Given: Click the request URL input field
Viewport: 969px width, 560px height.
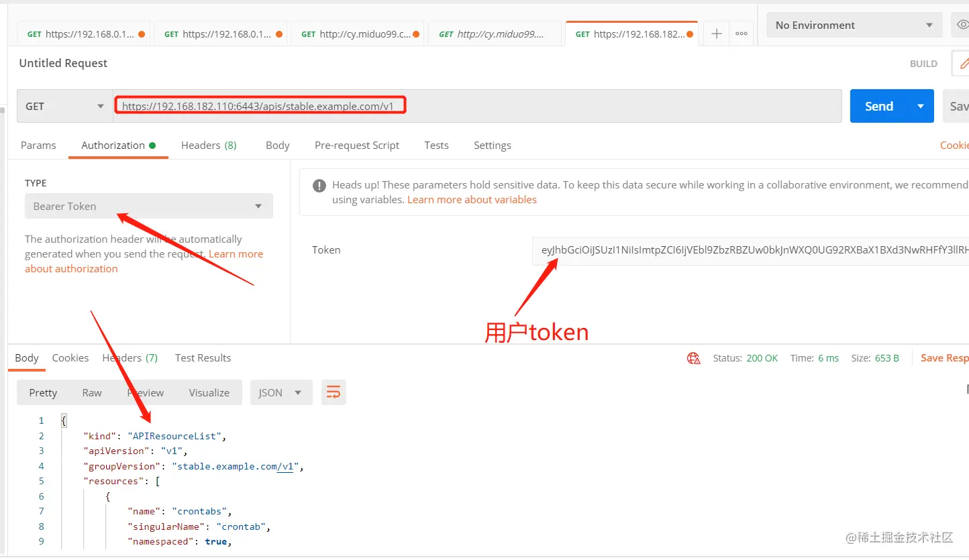Looking at the screenshot, I should pyautogui.click(x=477, y=106).
